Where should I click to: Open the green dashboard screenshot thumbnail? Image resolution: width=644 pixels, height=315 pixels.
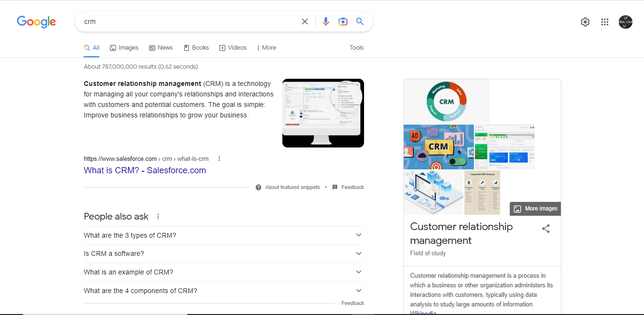(x=504, y=147)
